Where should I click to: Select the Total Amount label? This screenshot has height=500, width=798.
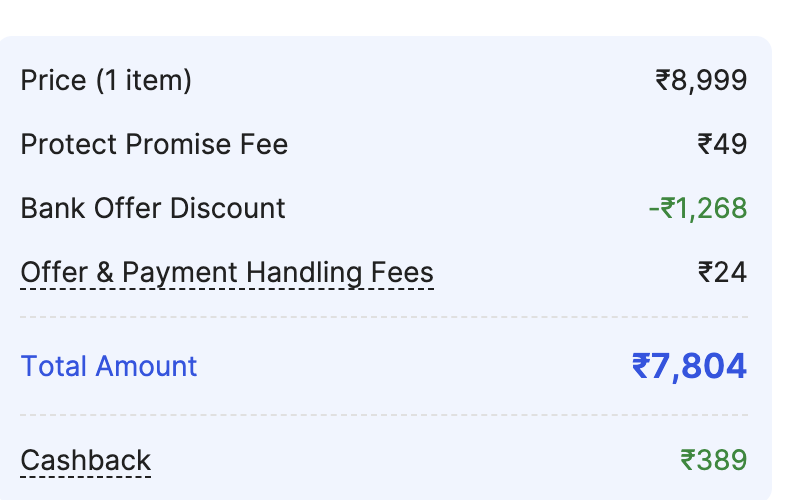tap(109, 366)
